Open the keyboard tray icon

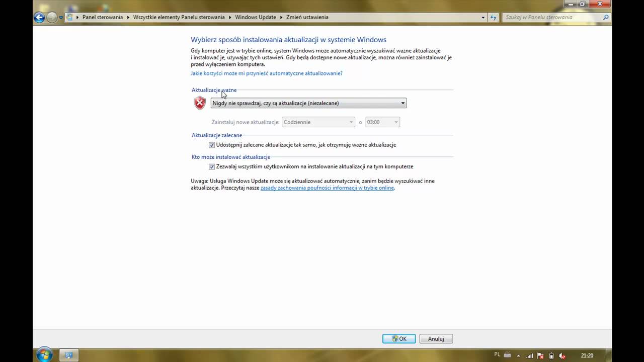(x=508, y=355)
